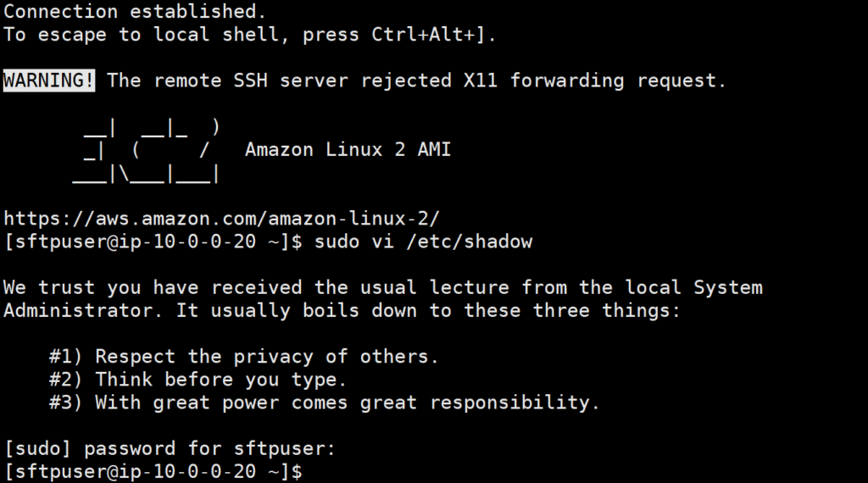Click the "#1) Respect the privacy of others." line
Viewport: 868px width, 483px height.
point(244,357)
